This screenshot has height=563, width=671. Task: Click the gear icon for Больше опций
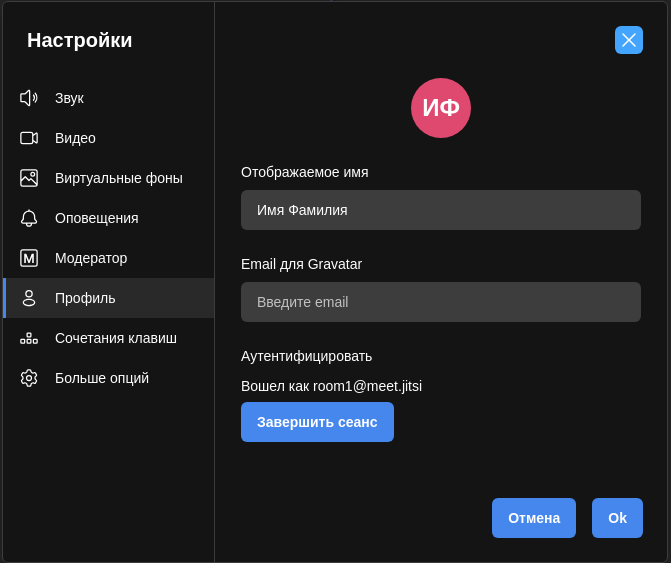tap(28, 378)
